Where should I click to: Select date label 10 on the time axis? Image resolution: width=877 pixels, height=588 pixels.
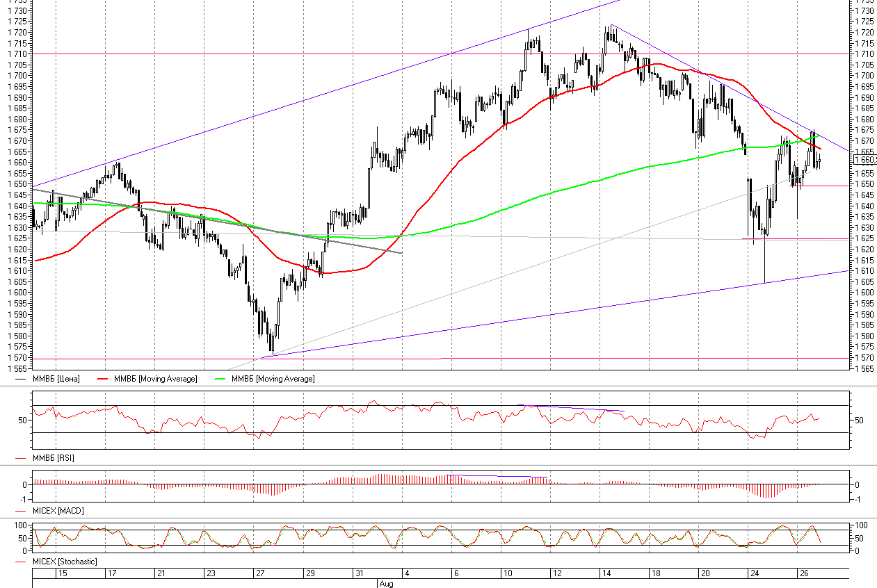(x=508, y=573)
